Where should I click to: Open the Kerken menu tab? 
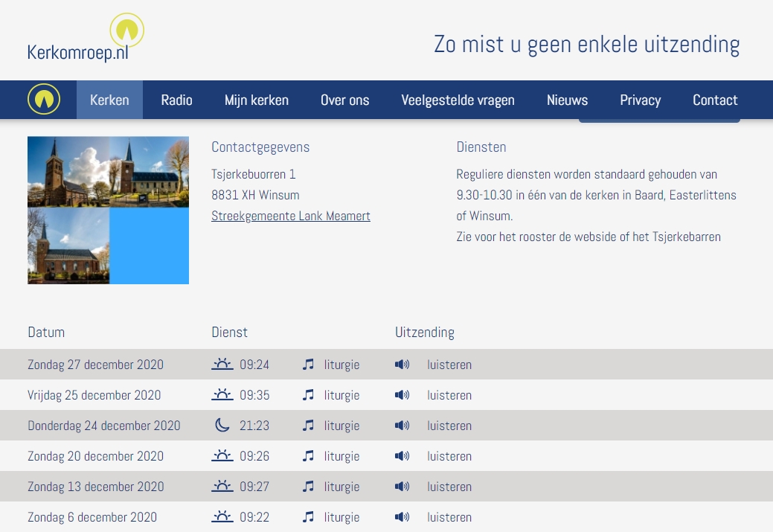109,100
